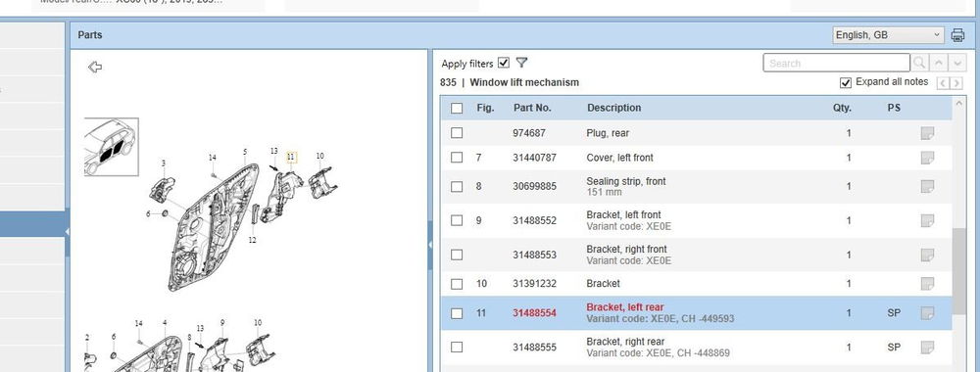The image size is (980, 372).
Task: Click the parts Search input field
Action: click(x=836, y=63)
